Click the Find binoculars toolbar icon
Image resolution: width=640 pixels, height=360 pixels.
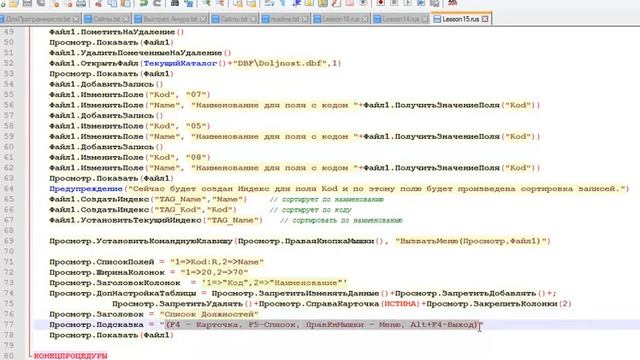(x=175, y=3)
